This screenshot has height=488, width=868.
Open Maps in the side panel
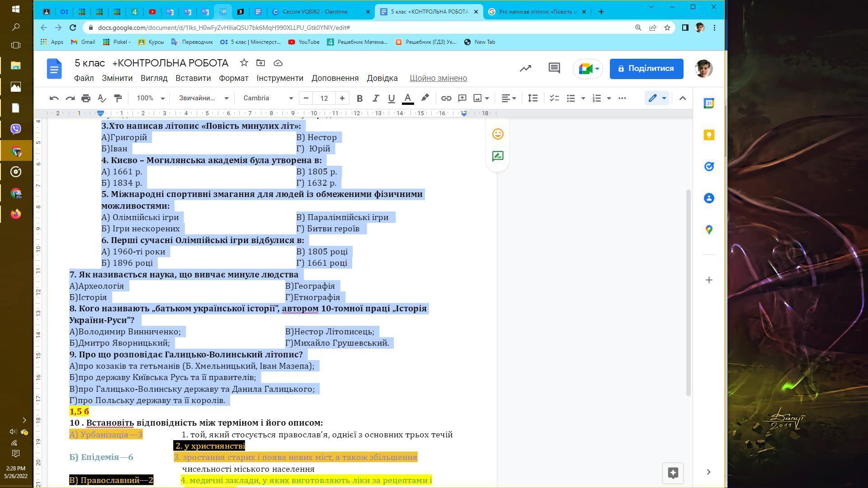click(709, 230)
